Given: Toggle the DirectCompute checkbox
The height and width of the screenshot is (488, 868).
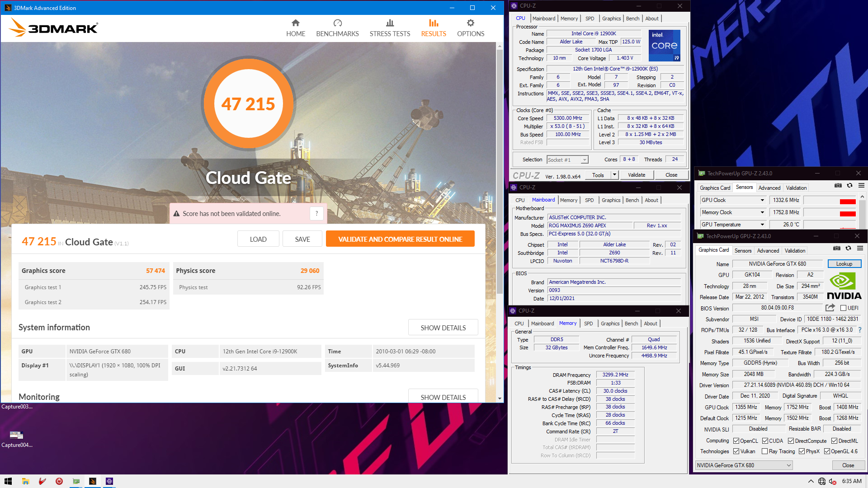Looking at the screenshot, I should pyautogui.click(x=791, y=441).
